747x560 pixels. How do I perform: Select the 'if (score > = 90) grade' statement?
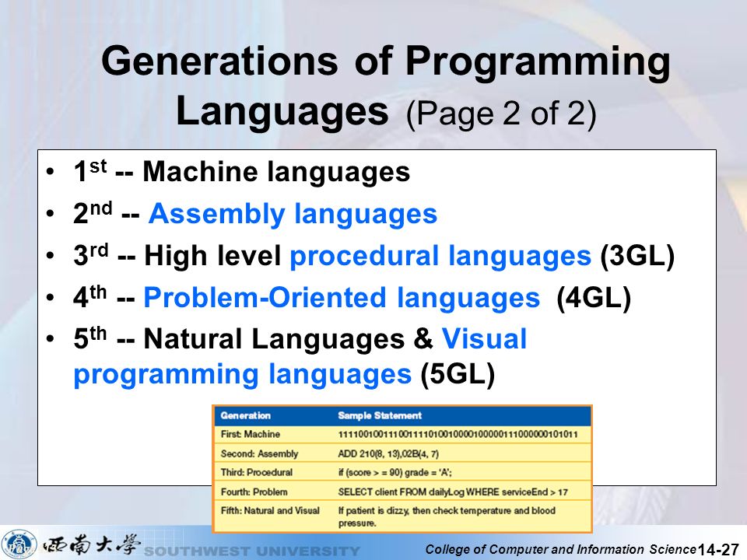tap(395, 473)
